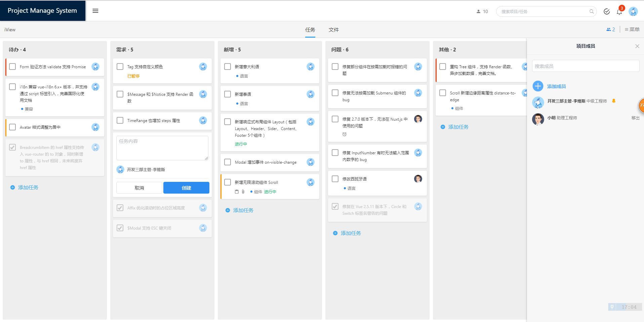Click 进行中 status on Layout task
This screenshot has width=644, height=322.
click(241, 144)
